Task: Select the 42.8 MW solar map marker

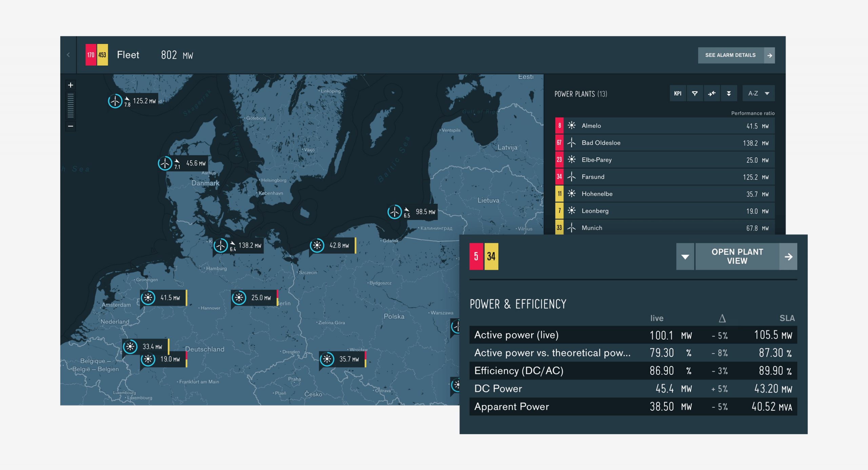Action: (317, 245)
